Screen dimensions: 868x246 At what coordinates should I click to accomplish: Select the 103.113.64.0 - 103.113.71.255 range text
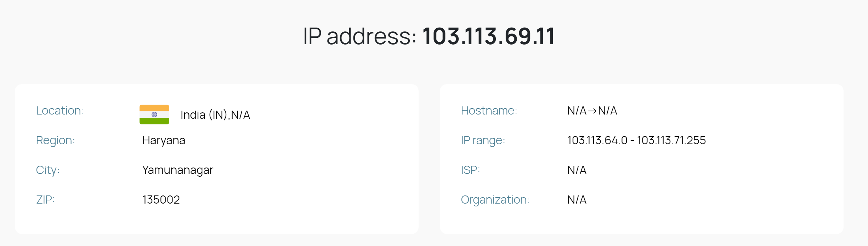(x=636, y=140)
